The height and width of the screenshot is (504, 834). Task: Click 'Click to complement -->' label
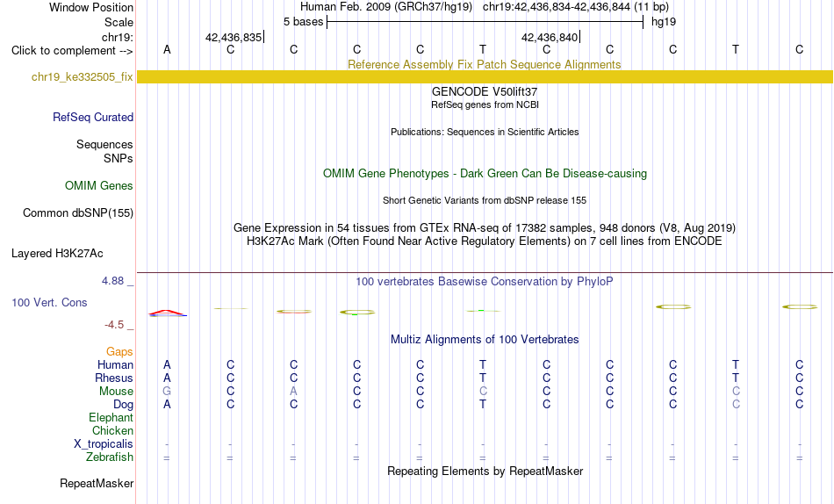(x=72, y=51)
